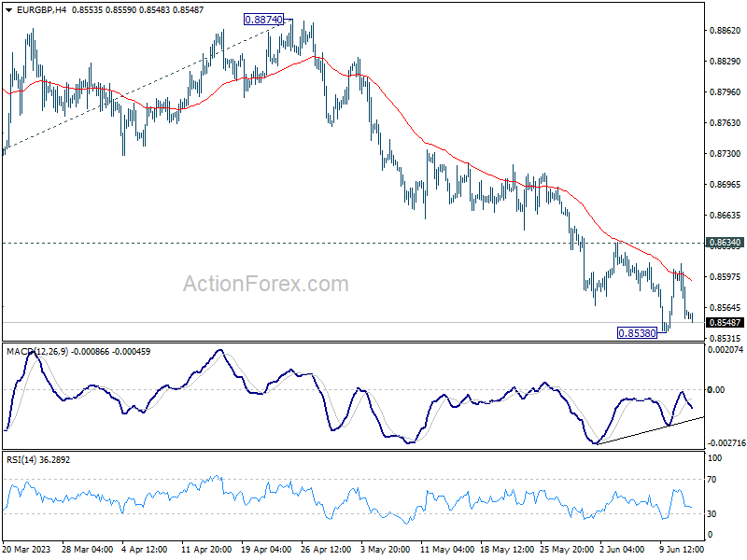Click the 0.87630 price axis label
The image size is (747, 560).
[x=726, y=123]
